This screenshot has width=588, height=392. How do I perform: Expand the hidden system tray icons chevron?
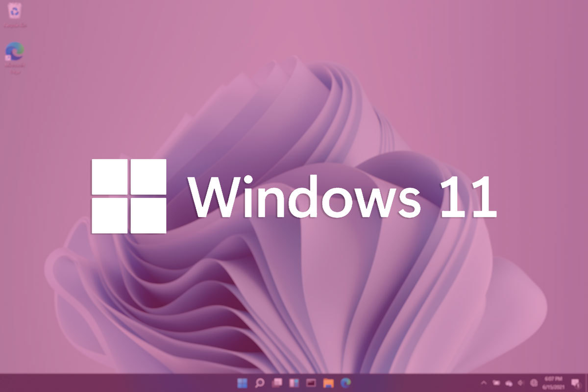coord(484,383)
